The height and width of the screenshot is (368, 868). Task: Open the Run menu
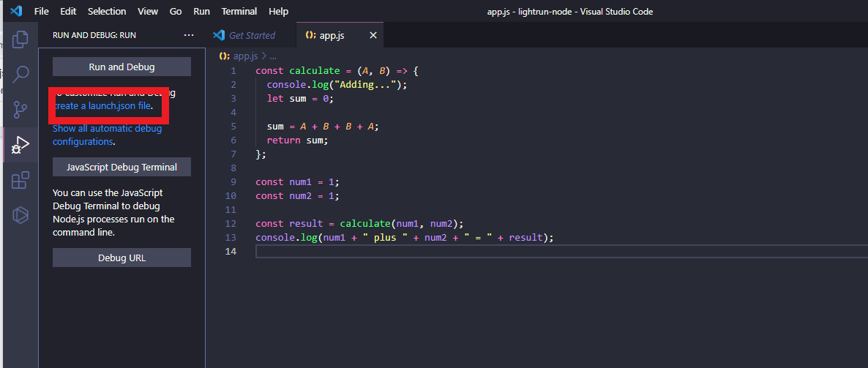pos(201,11)
